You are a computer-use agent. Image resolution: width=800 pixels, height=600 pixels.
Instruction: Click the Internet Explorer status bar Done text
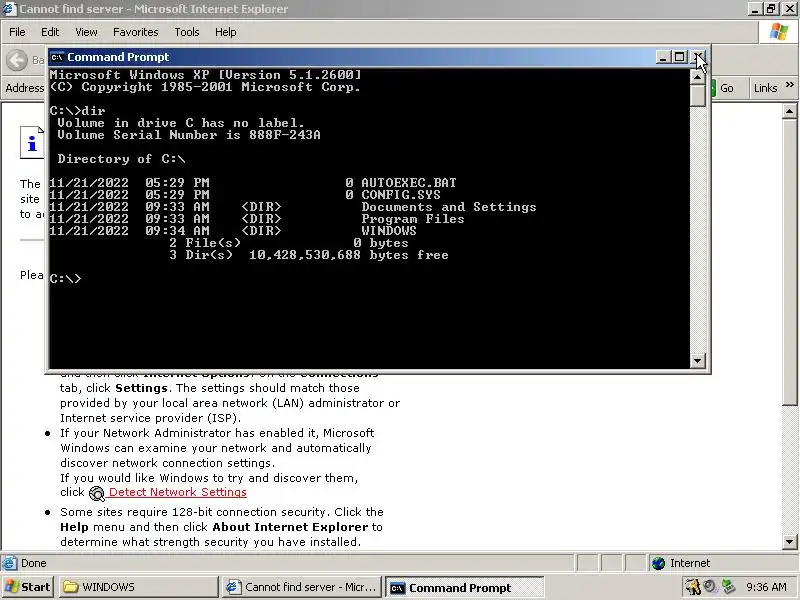click(34, 563)
